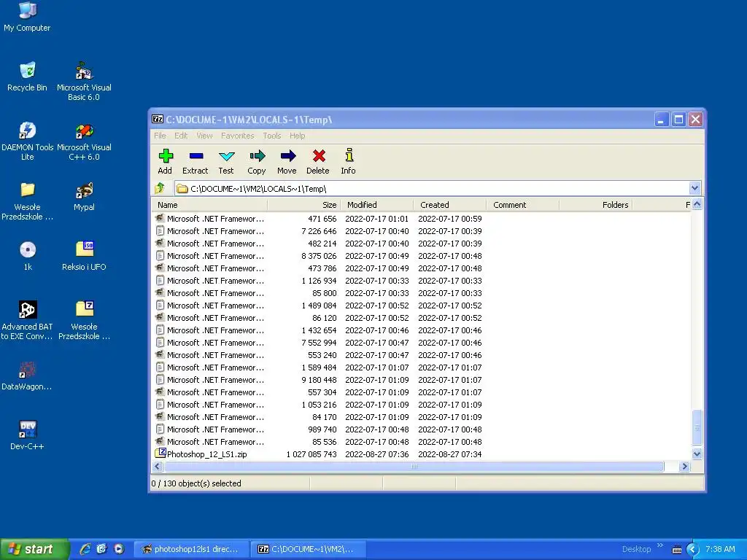Click the scroll up arrow of file list

(697, 205)
